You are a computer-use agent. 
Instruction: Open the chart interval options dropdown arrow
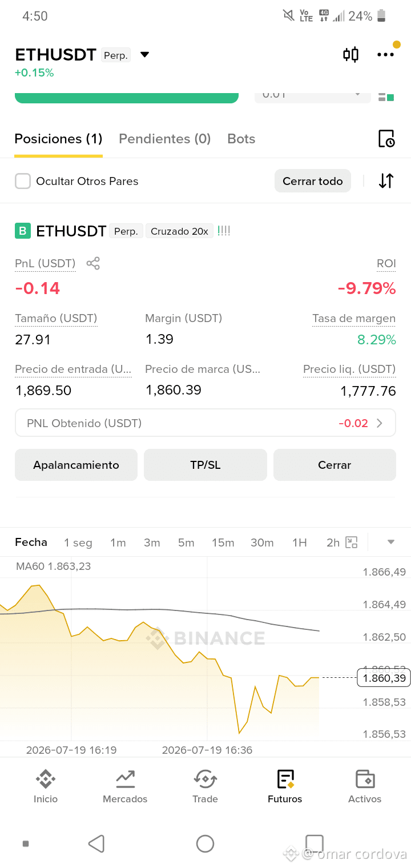tap(391, 542)
